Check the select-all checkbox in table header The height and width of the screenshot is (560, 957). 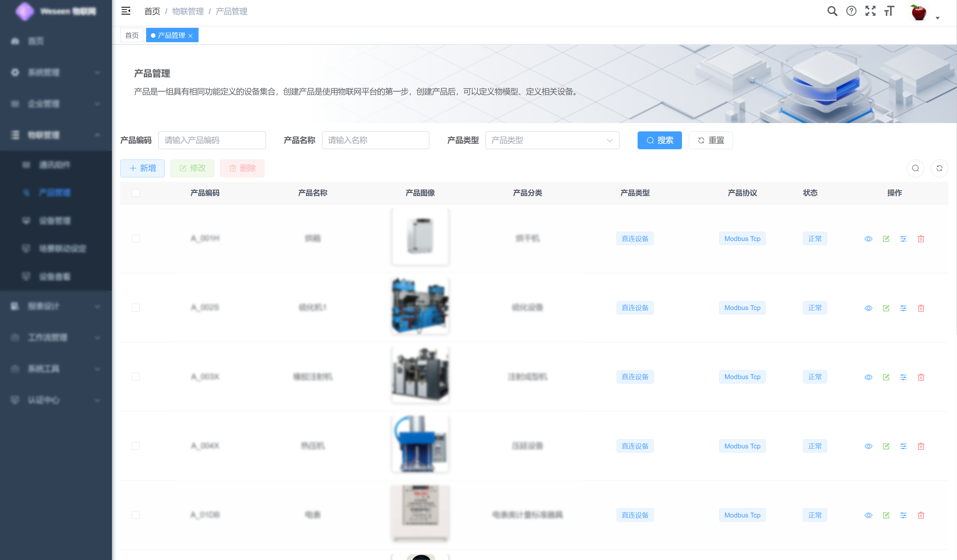136,193
